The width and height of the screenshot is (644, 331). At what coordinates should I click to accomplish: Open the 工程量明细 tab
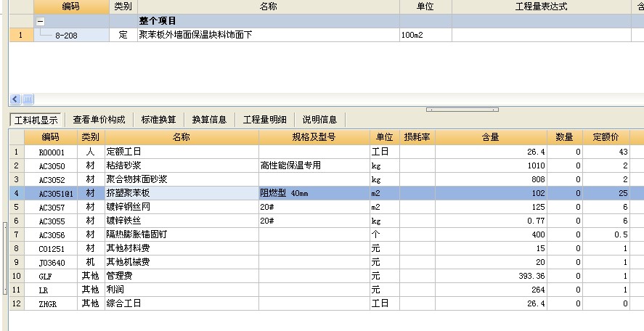[x=264, y=120]
